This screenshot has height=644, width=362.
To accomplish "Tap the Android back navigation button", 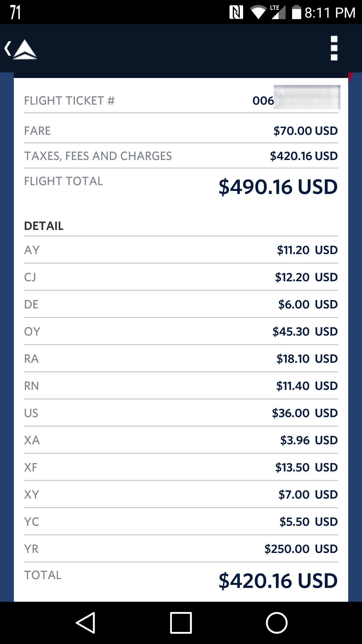I will (x=85, y=623).
